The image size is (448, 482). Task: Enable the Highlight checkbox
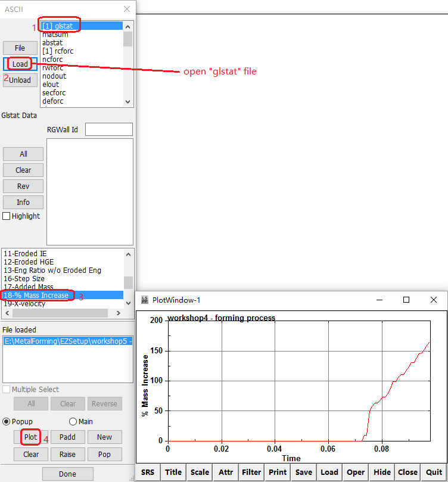pos(6,216)
